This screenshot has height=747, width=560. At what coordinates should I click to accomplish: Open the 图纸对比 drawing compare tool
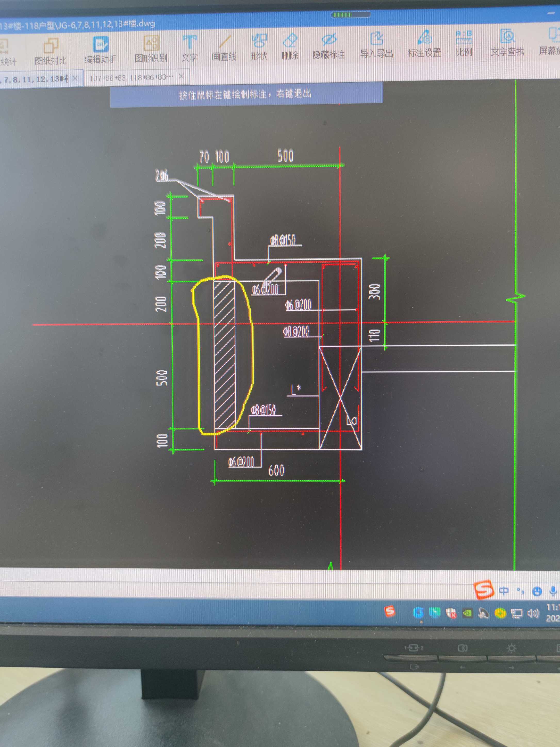point(50,51)
